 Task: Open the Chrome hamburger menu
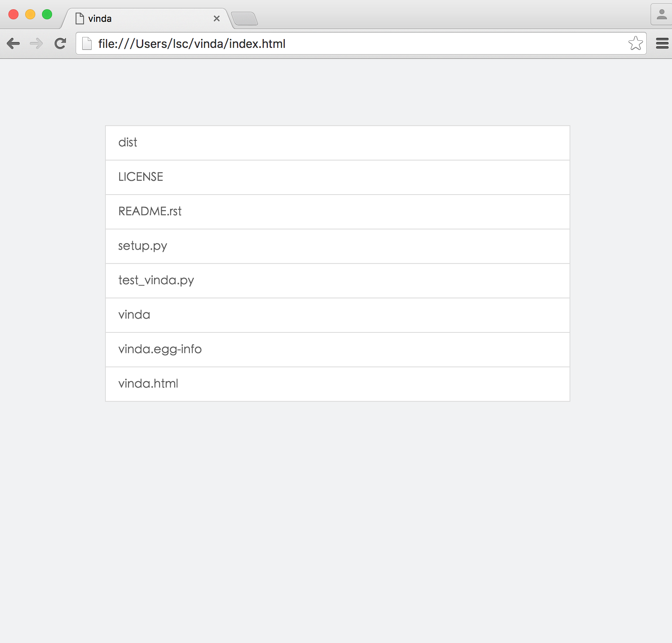(x=662, y=43)
